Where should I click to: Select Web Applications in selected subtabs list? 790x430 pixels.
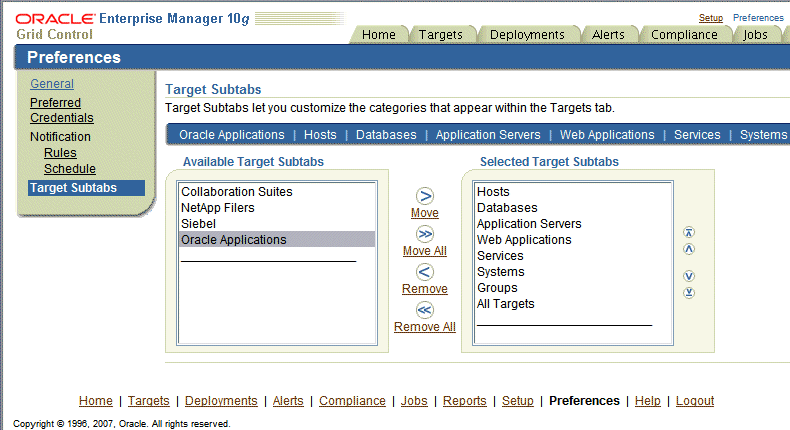[573, 239]
